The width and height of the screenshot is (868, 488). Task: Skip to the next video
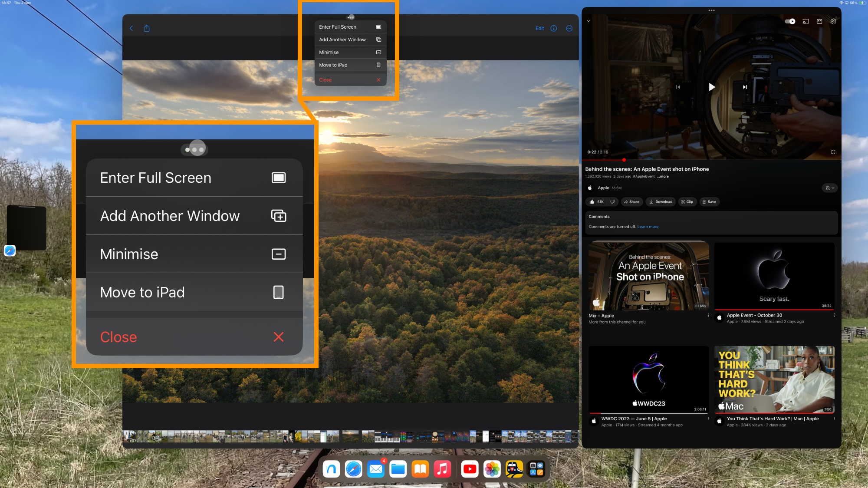745,87
